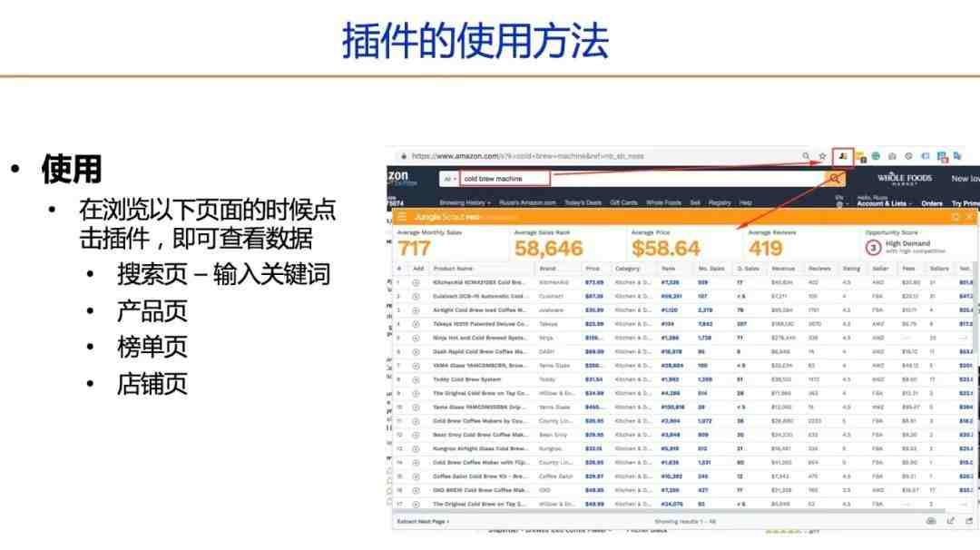The height and width of the screenshot is (550, 980).
Task: Sort by the Brand column header
Action: (547, 268)
